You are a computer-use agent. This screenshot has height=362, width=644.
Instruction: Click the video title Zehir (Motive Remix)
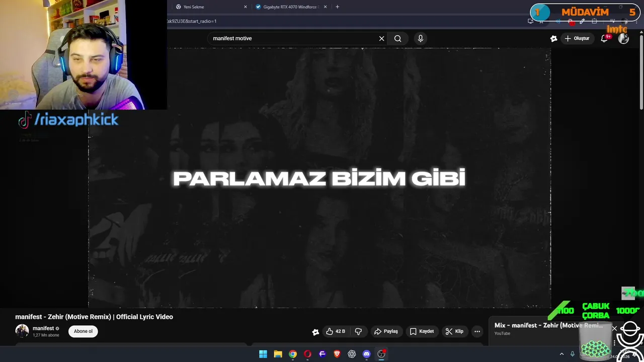(x=94, y=317)
